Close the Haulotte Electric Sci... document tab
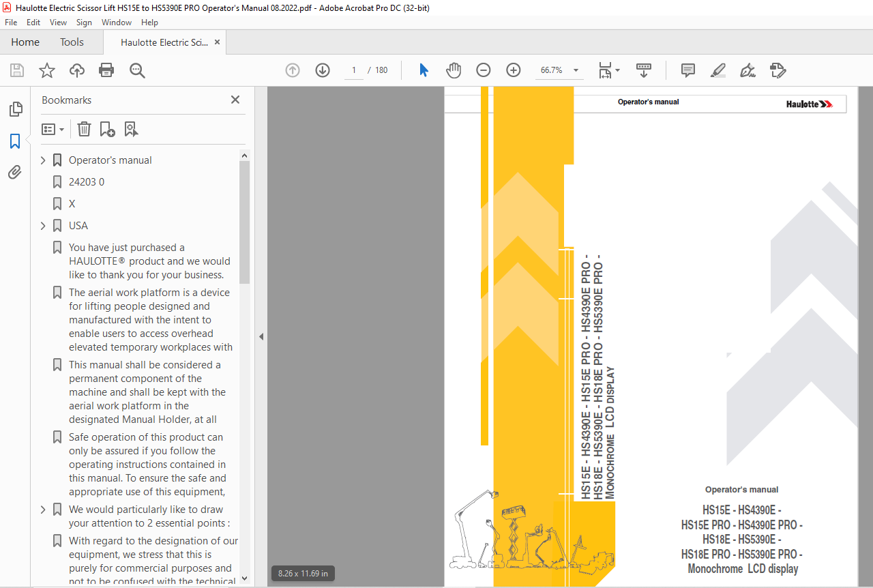Image resolution: width=873 pixels, height=588 pixels. point(218,42)
